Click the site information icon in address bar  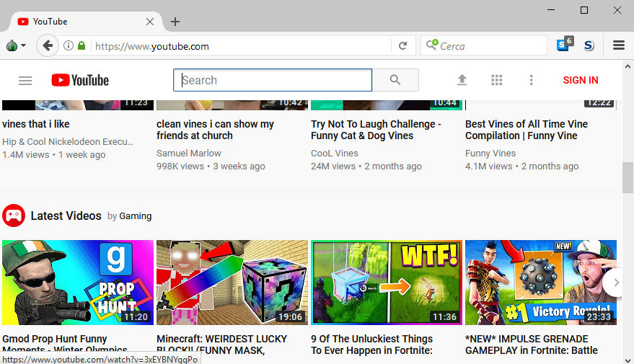click(69, 45)
